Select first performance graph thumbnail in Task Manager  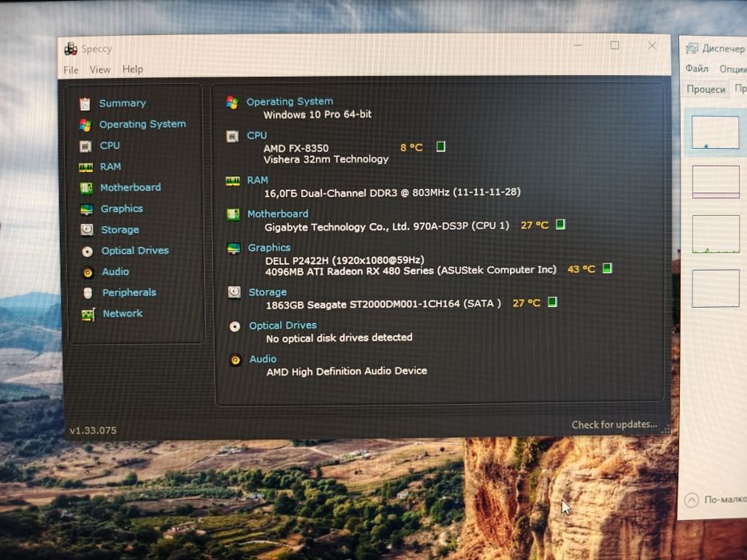pyautogui.click(x=716, y=133)
